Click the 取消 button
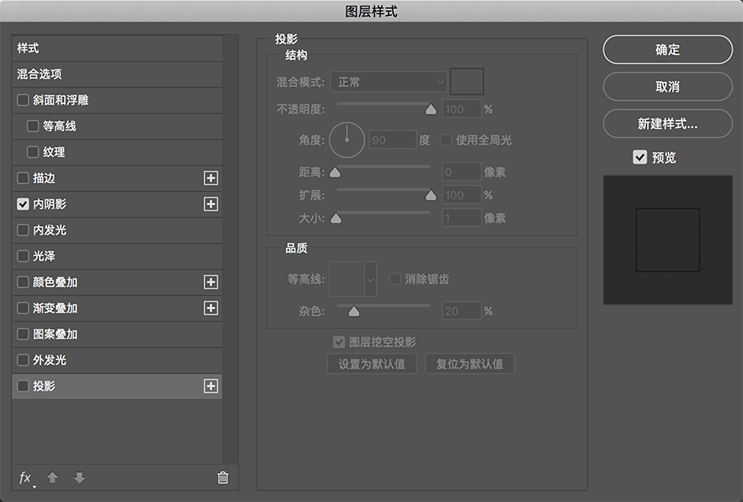This screenshot has height=502, width=743. 668,87
